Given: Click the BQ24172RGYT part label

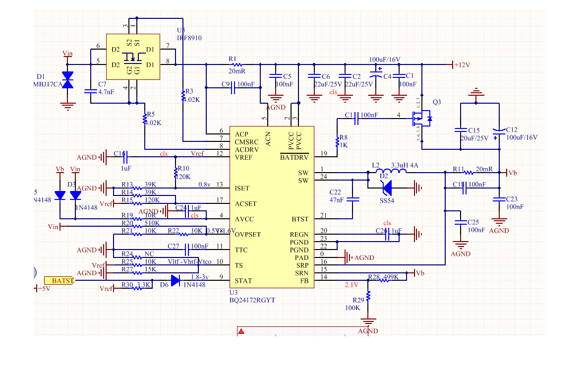Looking at the screenshot, I should pos(252,300).
